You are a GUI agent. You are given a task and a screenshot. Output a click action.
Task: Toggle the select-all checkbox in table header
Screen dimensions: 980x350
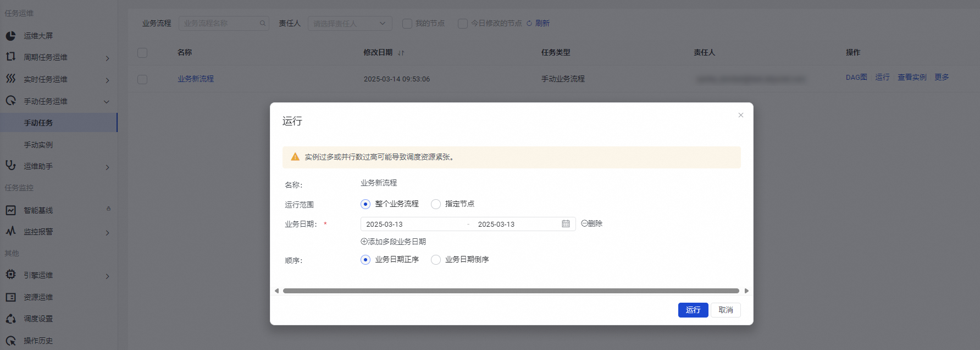[142, 53]
